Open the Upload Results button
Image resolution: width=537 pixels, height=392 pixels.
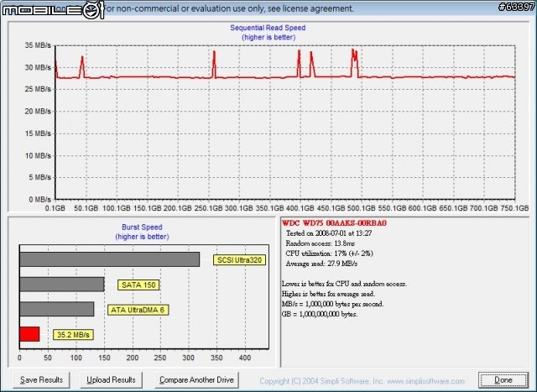point(112,380)
